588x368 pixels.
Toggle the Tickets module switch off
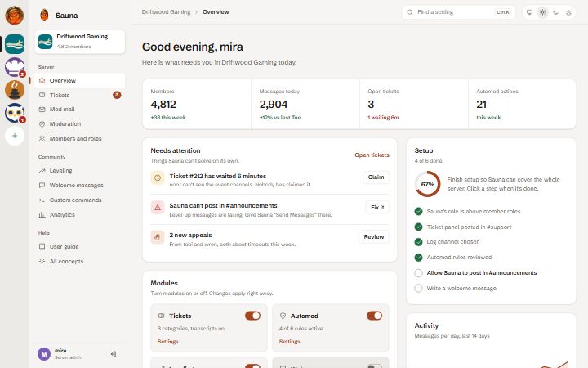252,316
